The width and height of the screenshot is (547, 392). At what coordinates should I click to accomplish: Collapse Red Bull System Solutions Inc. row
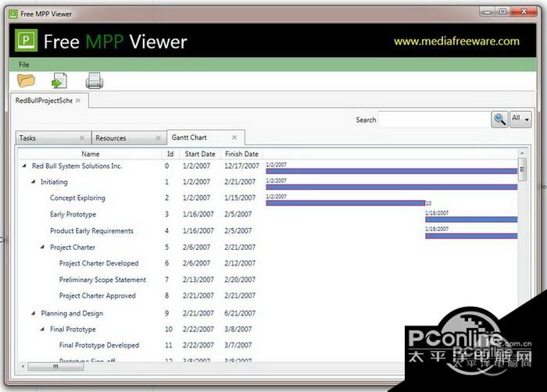pyautogui.click(x=24, y=166)
